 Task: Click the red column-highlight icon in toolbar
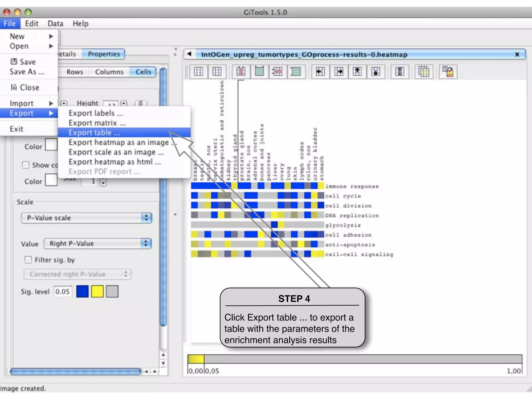[x=241, y=71]
